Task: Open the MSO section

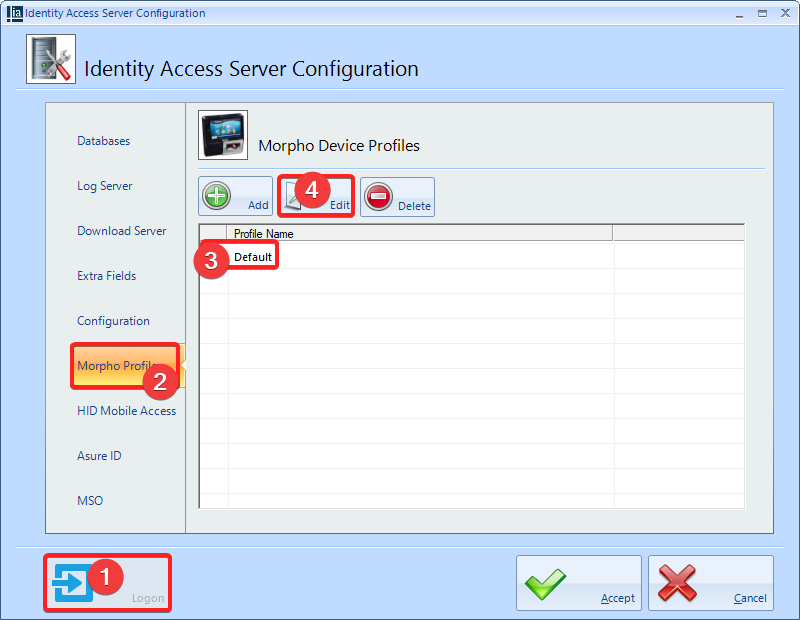Action: pyautogui.click(x=90, y=501)
